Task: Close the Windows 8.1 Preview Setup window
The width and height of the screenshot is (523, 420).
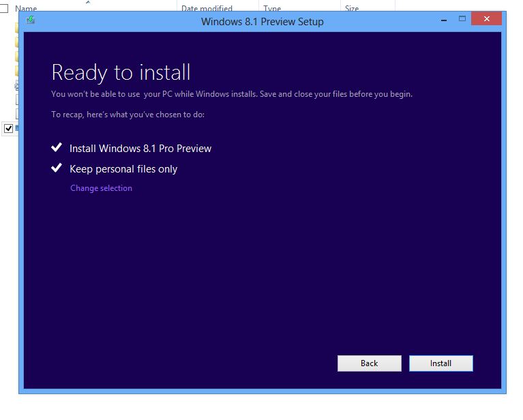Action: [x=486, y=18]
